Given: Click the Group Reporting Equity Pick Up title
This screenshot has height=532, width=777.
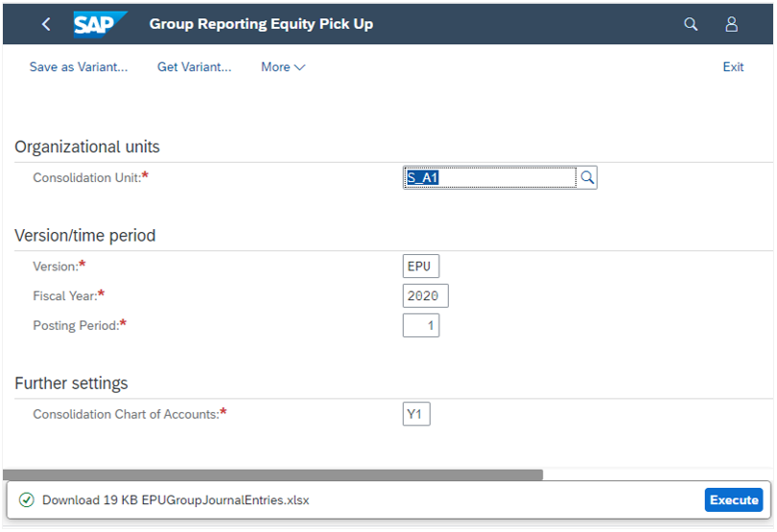Looking at the screenshot, I should 261,24.
